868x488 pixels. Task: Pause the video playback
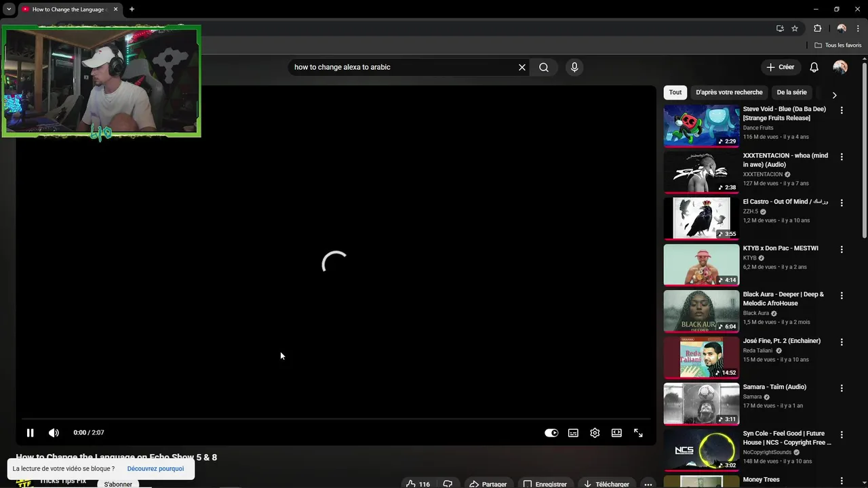30,432
